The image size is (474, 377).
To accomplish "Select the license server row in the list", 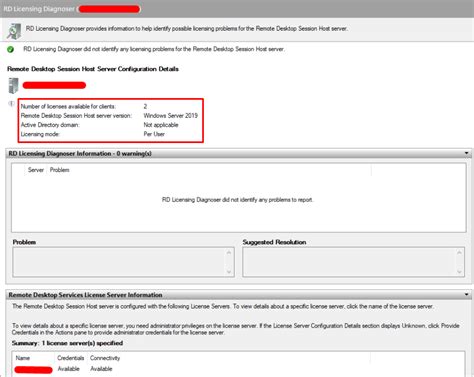I will [239, 369].
